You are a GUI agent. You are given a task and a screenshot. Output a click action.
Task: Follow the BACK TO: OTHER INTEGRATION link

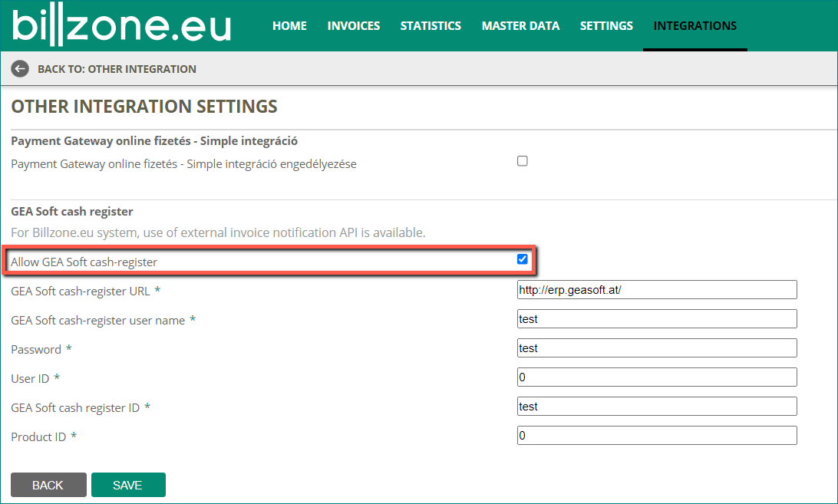click(117, 69)
